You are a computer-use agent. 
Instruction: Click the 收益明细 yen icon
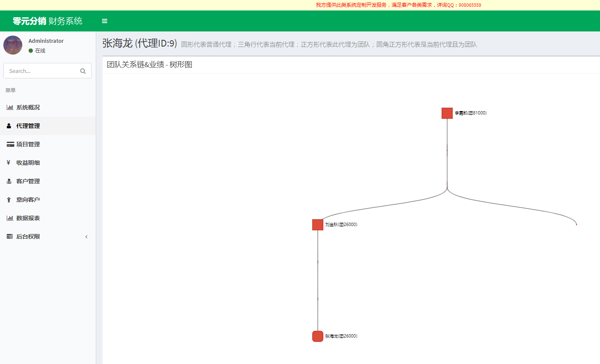(8, 163)
